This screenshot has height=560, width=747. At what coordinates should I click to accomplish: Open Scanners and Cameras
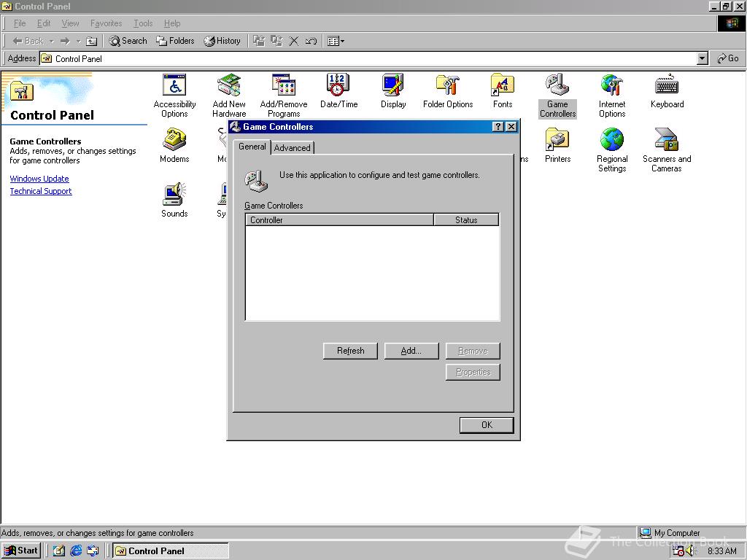click(666, 139)
